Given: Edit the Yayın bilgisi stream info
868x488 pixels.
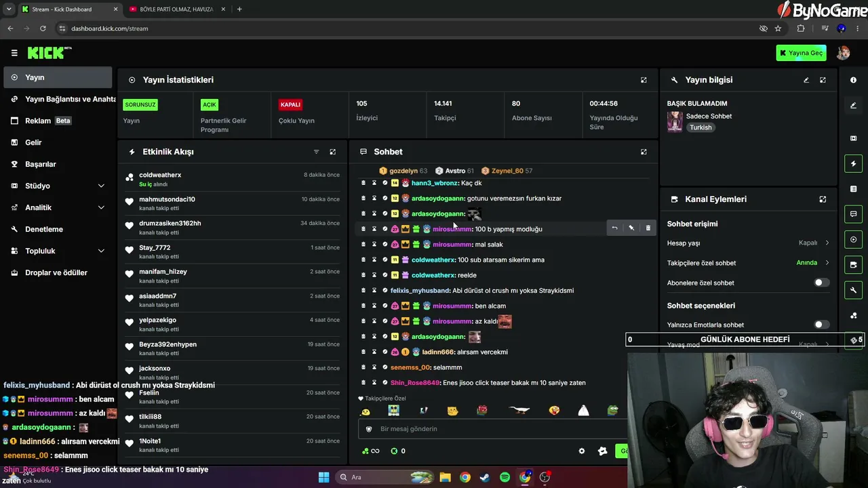Looking at the screenshot, I should coord(806,80).
